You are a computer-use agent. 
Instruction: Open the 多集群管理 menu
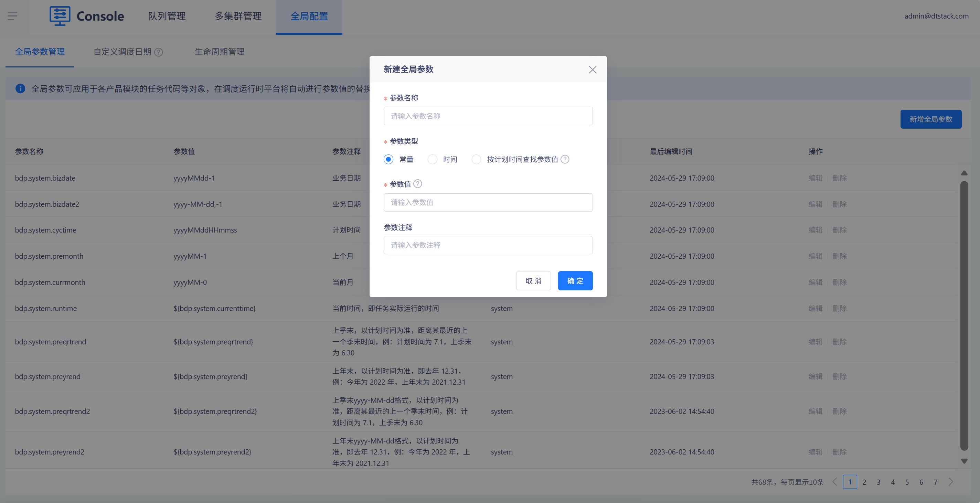click(x=238, y=17)
